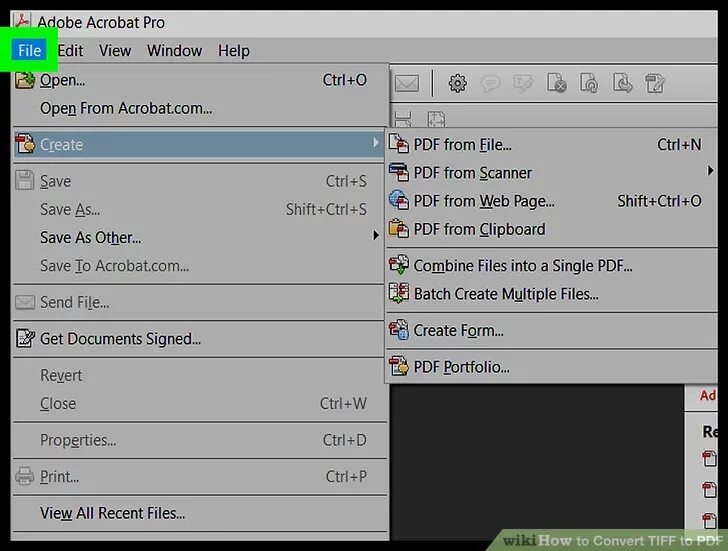Select PDF from File...
The width and height of the screenshot is (728, 551).
coord(552,144)
